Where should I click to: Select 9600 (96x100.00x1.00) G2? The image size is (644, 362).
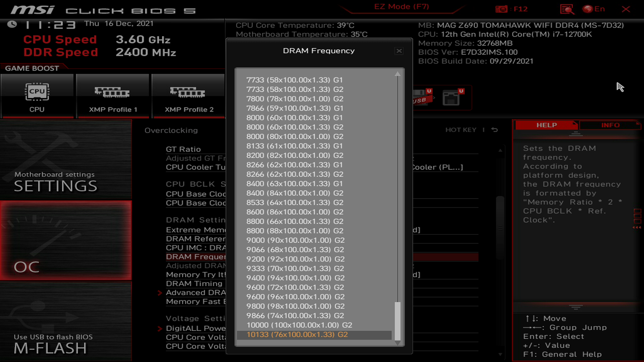click(x=295, y=297)
